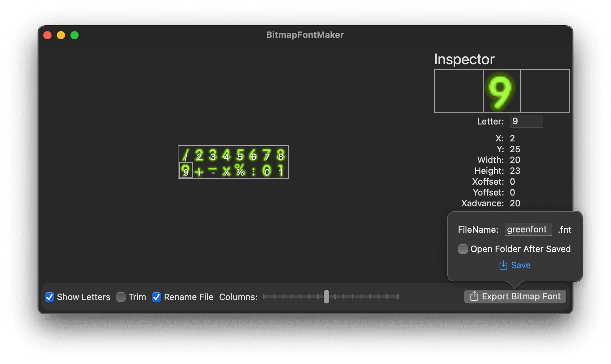Select the plus sign glyph
Viewport: 611px width, 364px height.
[x=199, y=172]
